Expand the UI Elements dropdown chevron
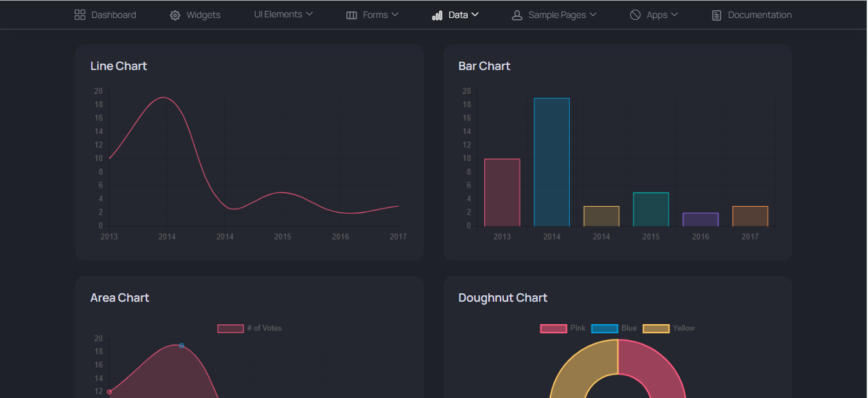 point(309,14)
